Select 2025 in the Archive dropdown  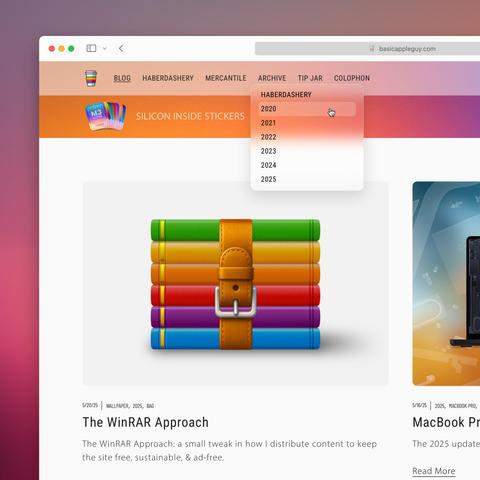[x=268, y=179]
